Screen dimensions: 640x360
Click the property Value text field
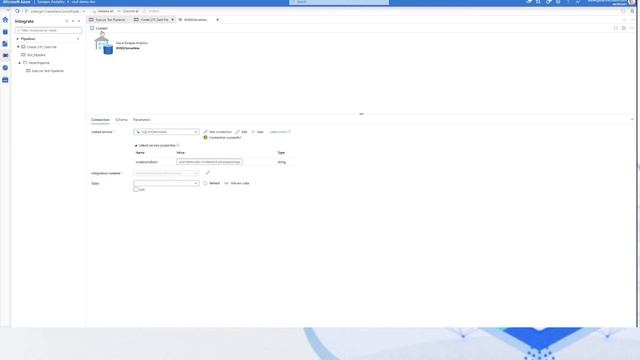pos(209,162)
